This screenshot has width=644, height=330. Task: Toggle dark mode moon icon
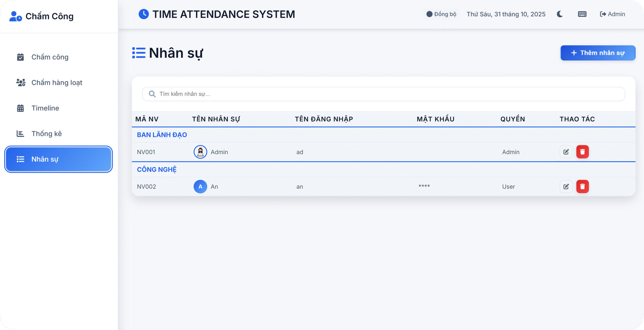[560, 14]
